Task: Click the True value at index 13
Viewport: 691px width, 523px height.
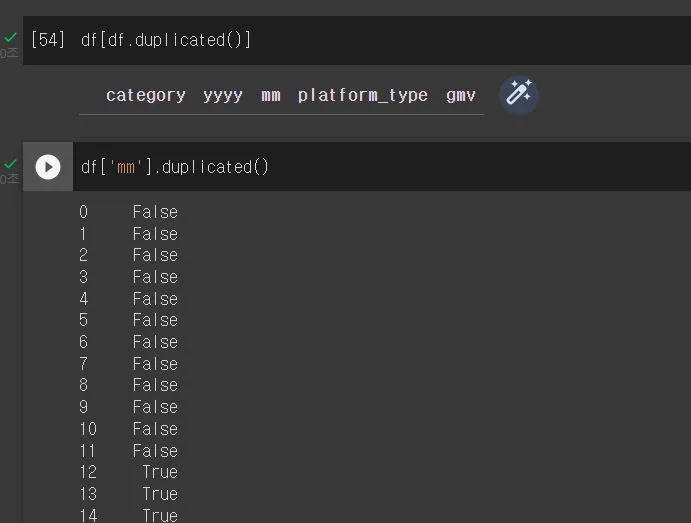Action: (160, 493)
